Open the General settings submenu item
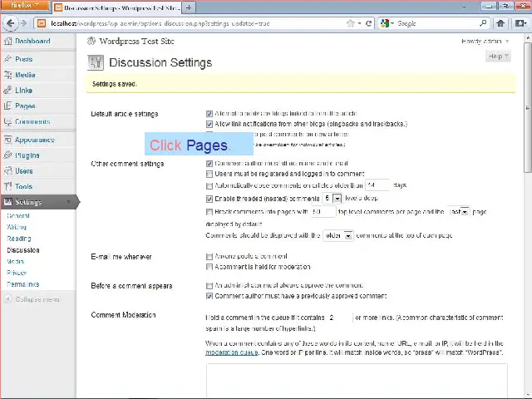 coord(18,216)
